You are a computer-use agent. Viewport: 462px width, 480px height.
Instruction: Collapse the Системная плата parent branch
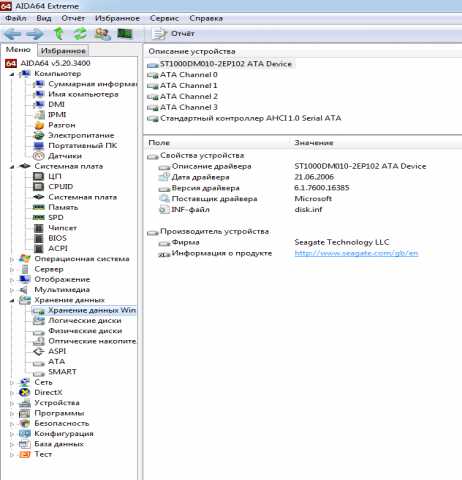coord(12,167)
